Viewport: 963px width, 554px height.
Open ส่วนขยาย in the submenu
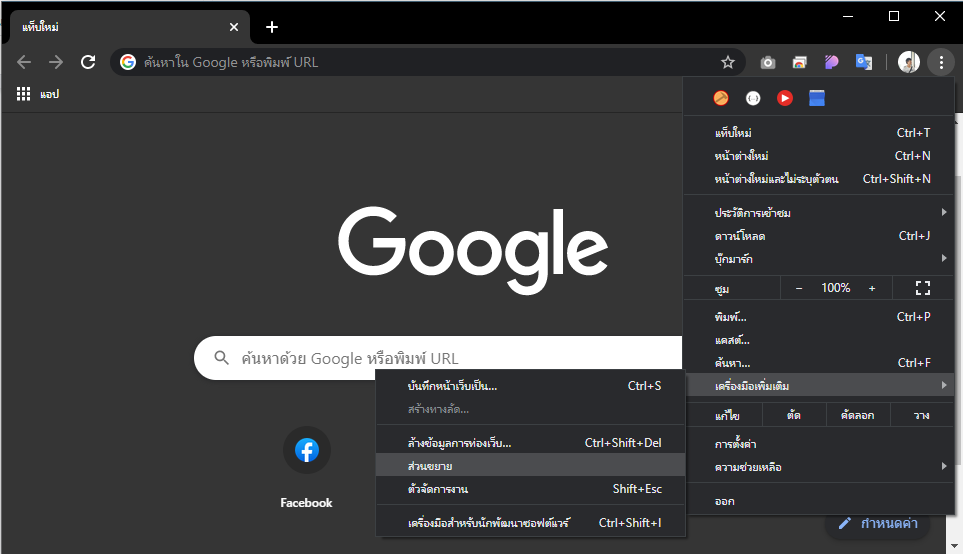click(531, 466)
